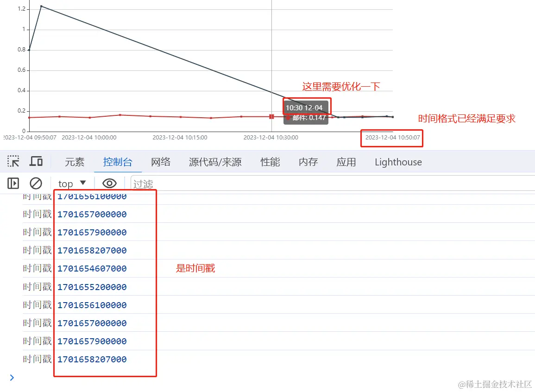
Task: Open the 内存 tab
Action: coord(308,162)
